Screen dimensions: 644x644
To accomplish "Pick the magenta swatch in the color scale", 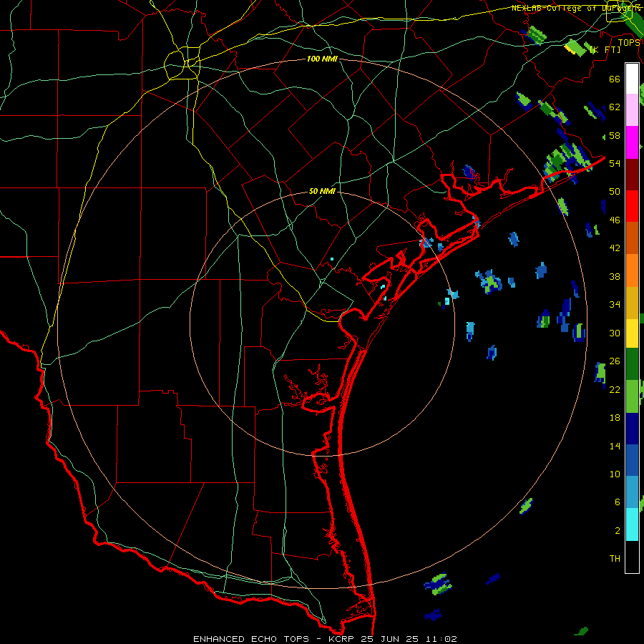I will pyautogui.click(x=632, y=142).
